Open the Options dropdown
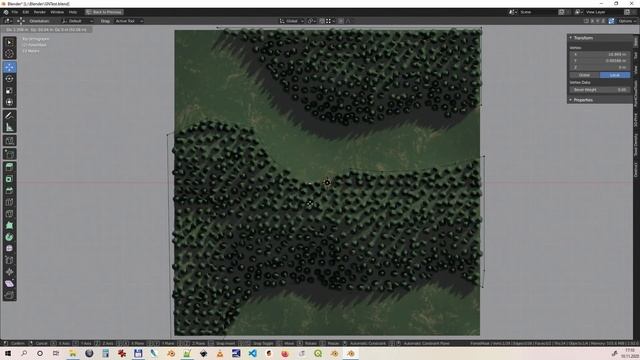Screen dimensions: 640x360 pos(627,21)
